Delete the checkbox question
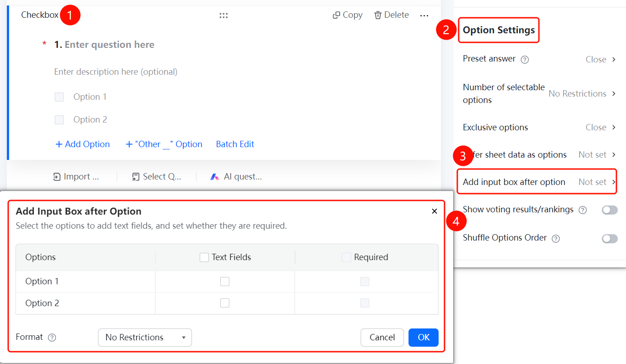Screen dimensions: 626x364 pos(391,15)
